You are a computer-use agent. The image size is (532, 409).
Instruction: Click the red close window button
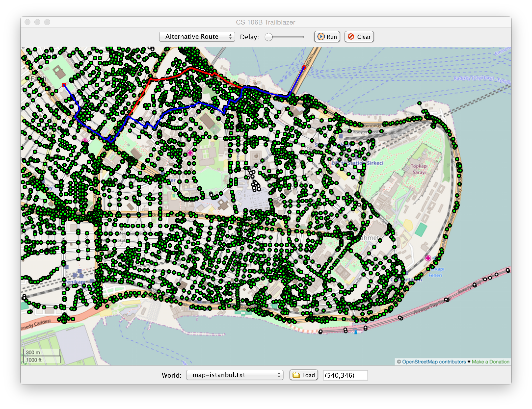point(27,22)
